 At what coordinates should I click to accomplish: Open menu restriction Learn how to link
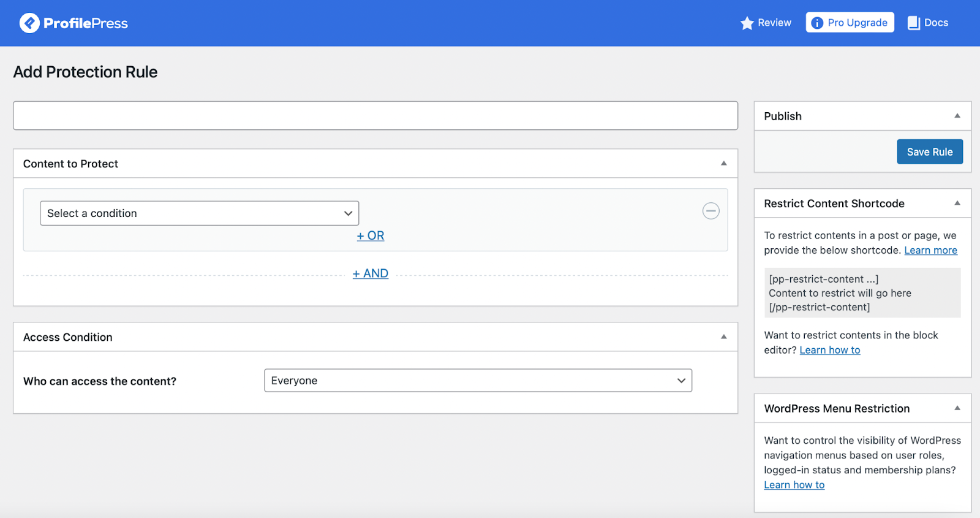pyautogui.click(x=794, y=485)
